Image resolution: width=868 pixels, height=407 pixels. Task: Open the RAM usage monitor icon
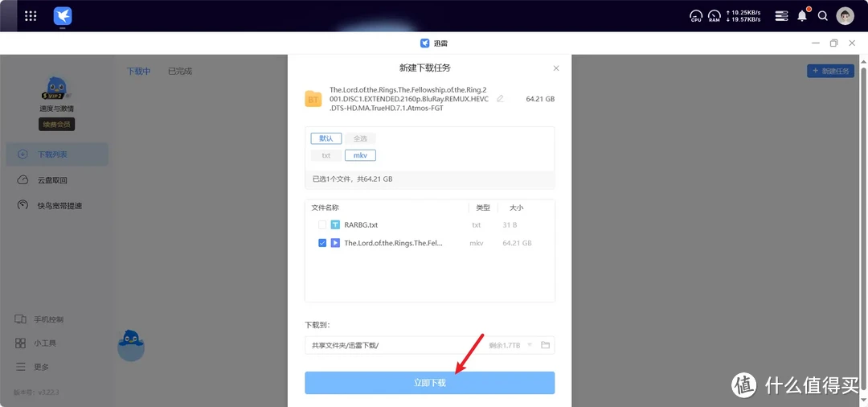(x=714, y=16)
